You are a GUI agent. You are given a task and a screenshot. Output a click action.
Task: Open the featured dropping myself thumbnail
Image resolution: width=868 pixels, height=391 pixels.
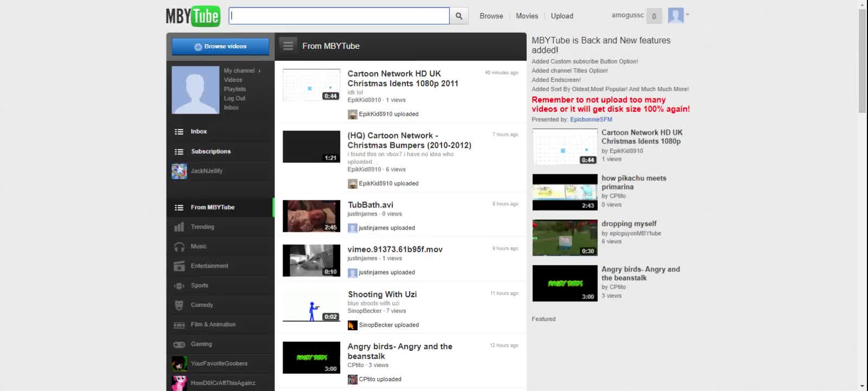click(x=565, y=238)
